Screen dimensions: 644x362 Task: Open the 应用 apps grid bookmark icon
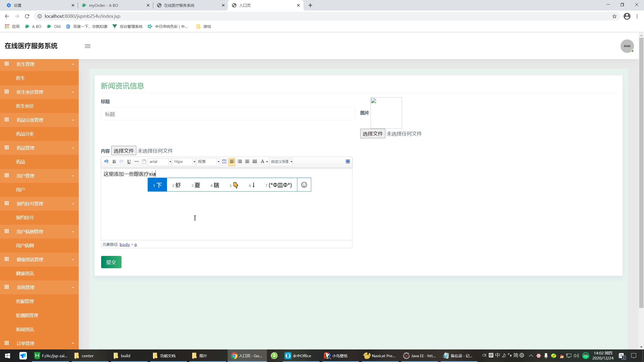coord(12,26)
